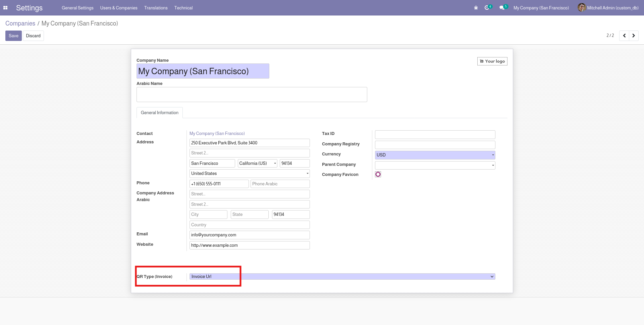Open the apps grid menu icon
This screenshot has width=644, height=325.
click(x=5, y=8)
